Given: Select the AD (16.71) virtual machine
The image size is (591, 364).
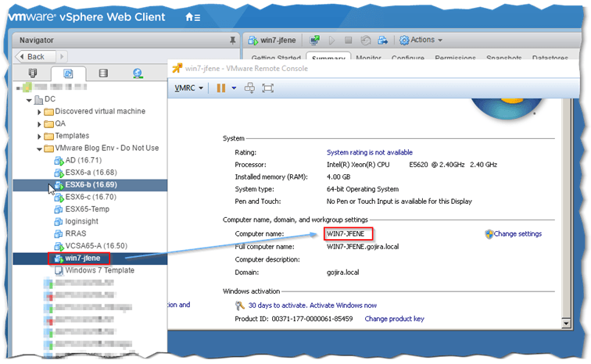Looking at the screenshot, I should 84,160.
